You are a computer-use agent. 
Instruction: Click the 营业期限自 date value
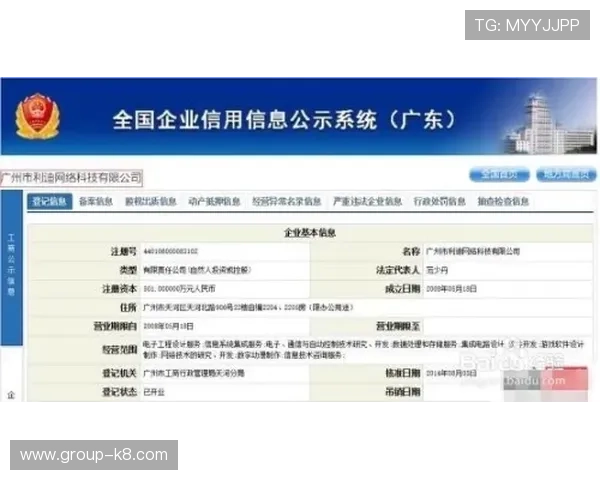click(x=168, y=326)
